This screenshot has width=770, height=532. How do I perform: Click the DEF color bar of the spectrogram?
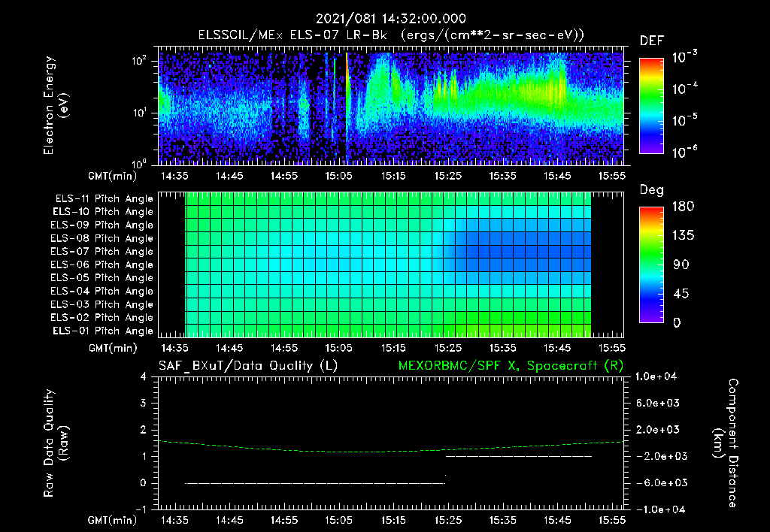[x=651, y=106]
